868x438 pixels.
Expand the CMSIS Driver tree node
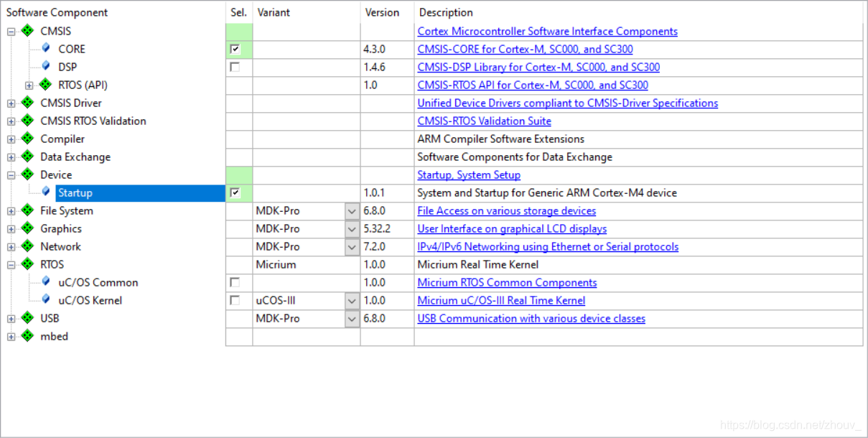(x=11, y=103)
